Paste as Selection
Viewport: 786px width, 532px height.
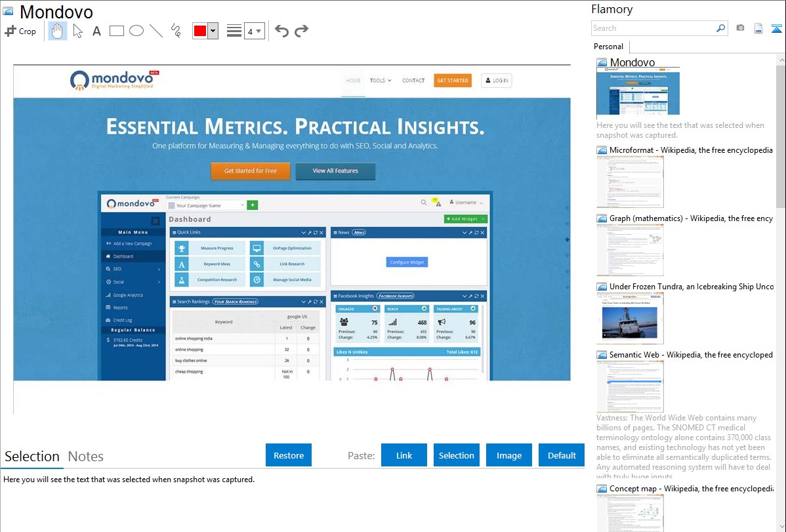pos(457,455)
